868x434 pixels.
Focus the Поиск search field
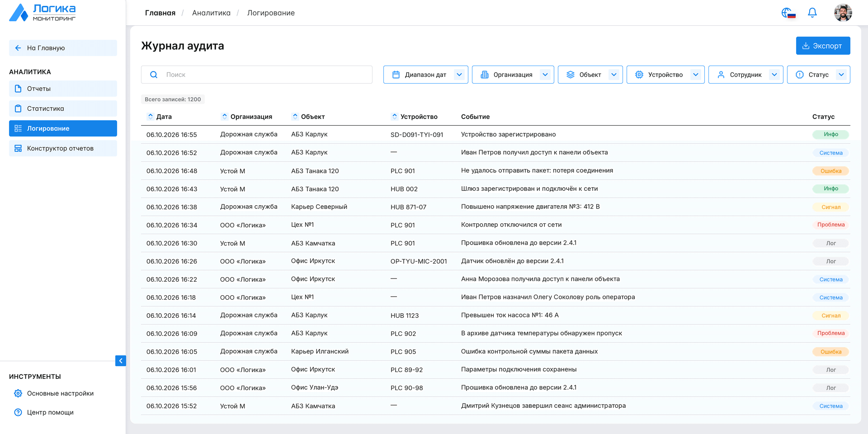click(257, 75)
